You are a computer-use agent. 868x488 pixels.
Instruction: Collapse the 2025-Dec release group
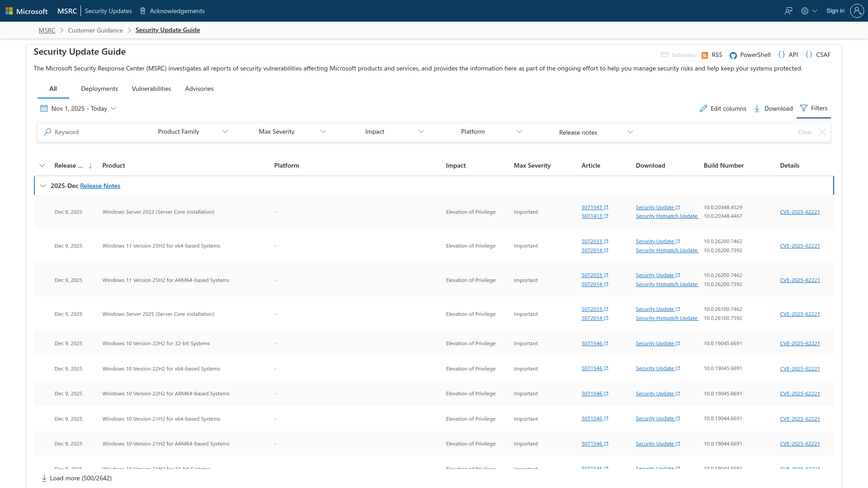pyautogui.click(x=43, y=186)
